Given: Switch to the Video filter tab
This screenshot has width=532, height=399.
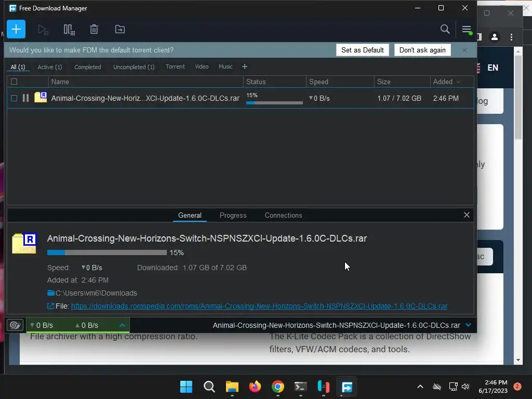Looking at the screenshot, I should tap(202, 66).
